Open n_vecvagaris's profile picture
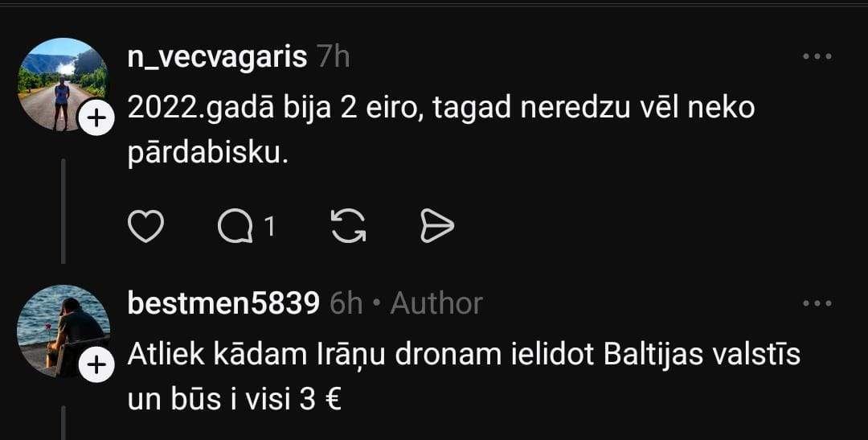The width and height of the screenshot is (868, 440). coord(62,84)
